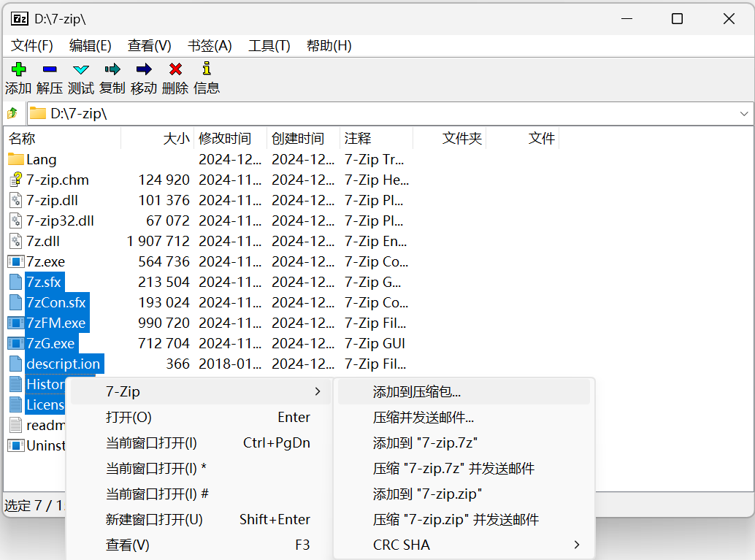Click the 7z.sfx file icon

(x=16, y=282)
